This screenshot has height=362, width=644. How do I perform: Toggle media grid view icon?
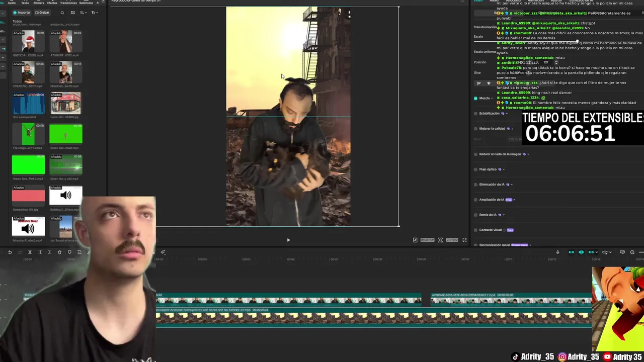tap(73, 13)
